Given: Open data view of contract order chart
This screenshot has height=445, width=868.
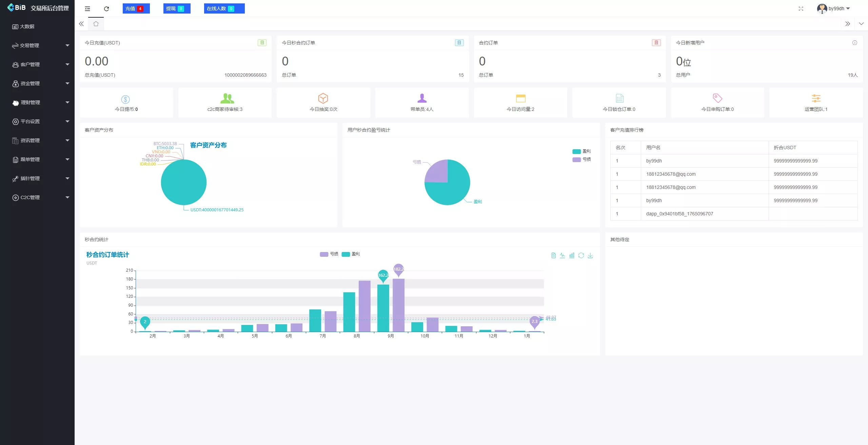Looking at the screenshot, I should point(553,255).
